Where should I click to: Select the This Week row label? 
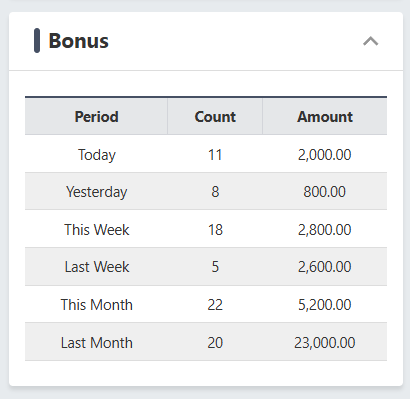point(97,230)
